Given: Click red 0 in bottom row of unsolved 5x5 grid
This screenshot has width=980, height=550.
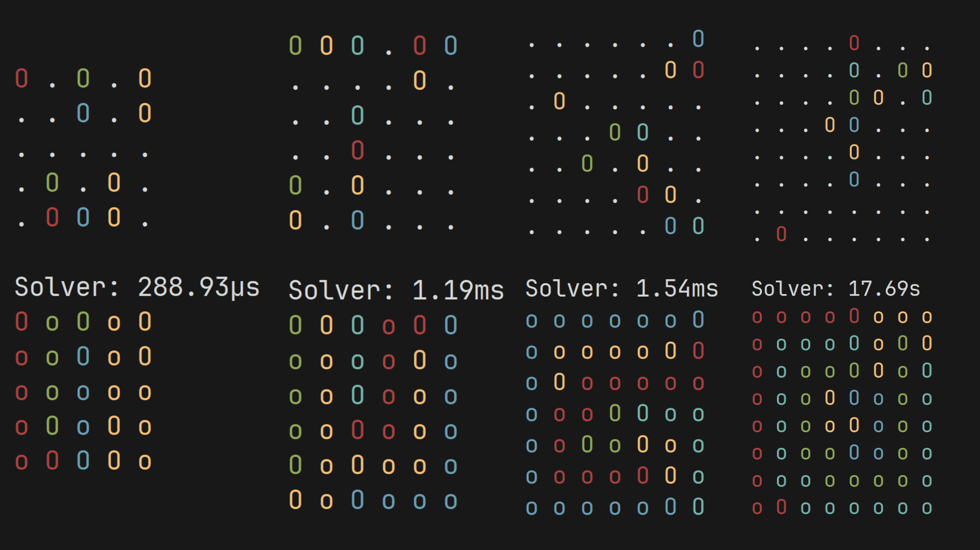Looking at the screenshot, I should tap(52, 217).
